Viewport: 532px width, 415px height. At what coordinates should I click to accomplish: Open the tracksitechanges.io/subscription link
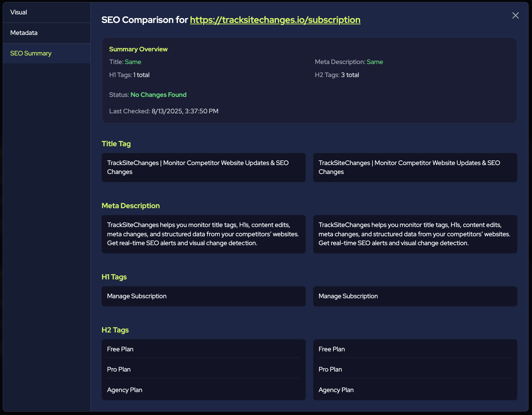tap(275, 20)
